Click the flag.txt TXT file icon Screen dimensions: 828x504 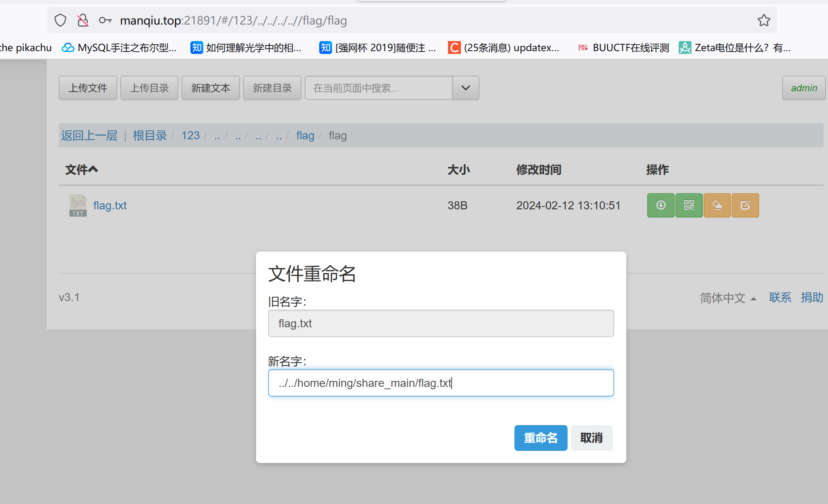(x=78, y=205)
